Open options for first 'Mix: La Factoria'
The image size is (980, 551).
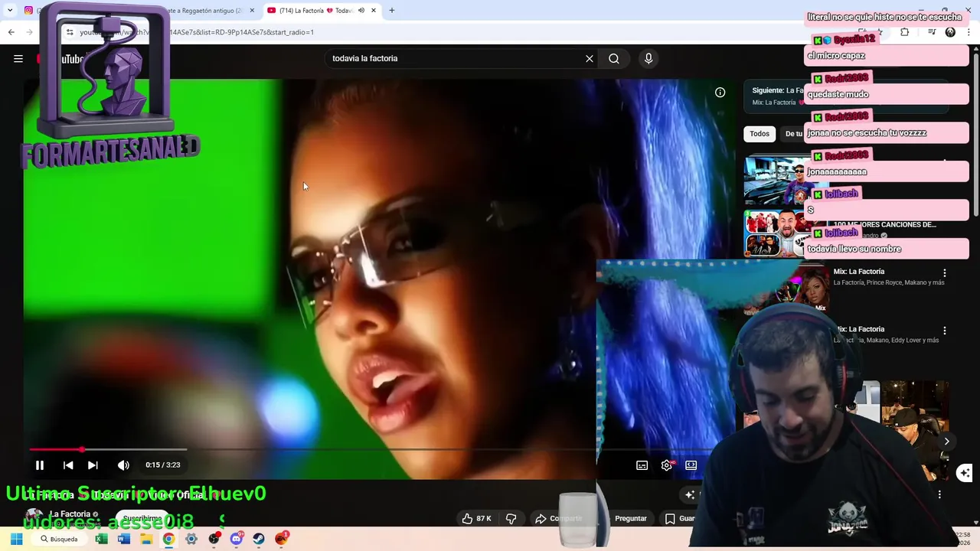945,272
